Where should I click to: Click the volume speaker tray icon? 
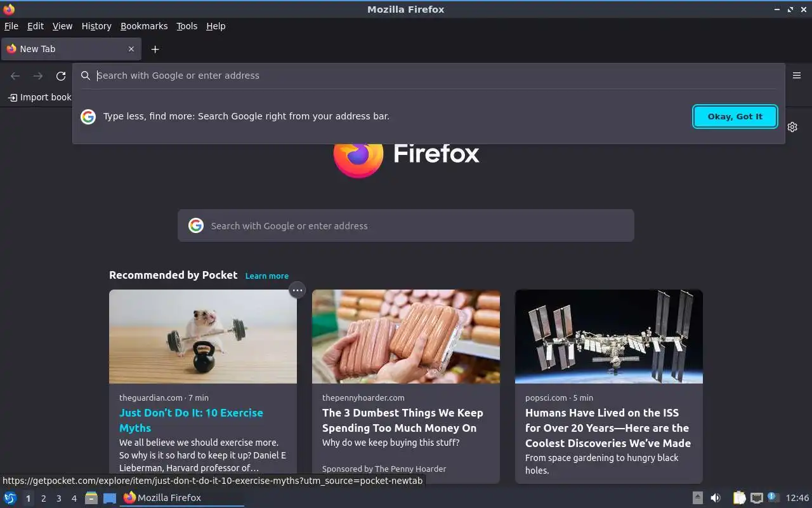716,498
